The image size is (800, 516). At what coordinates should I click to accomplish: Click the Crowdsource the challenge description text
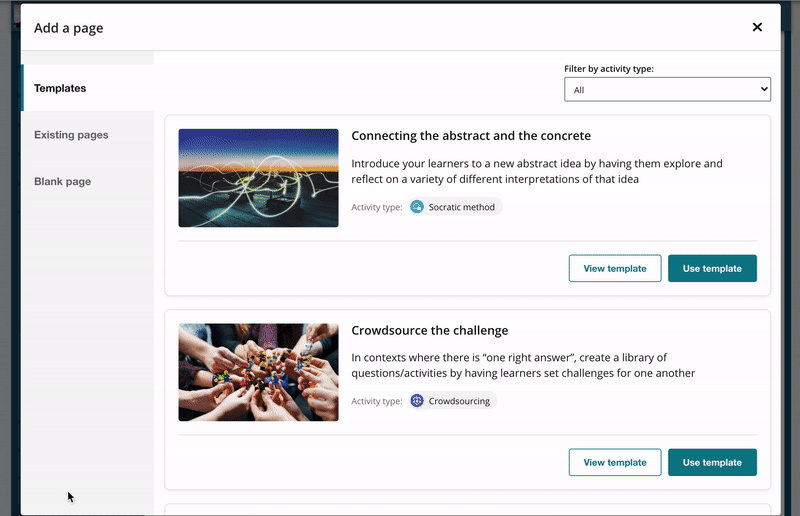[523, 365]
